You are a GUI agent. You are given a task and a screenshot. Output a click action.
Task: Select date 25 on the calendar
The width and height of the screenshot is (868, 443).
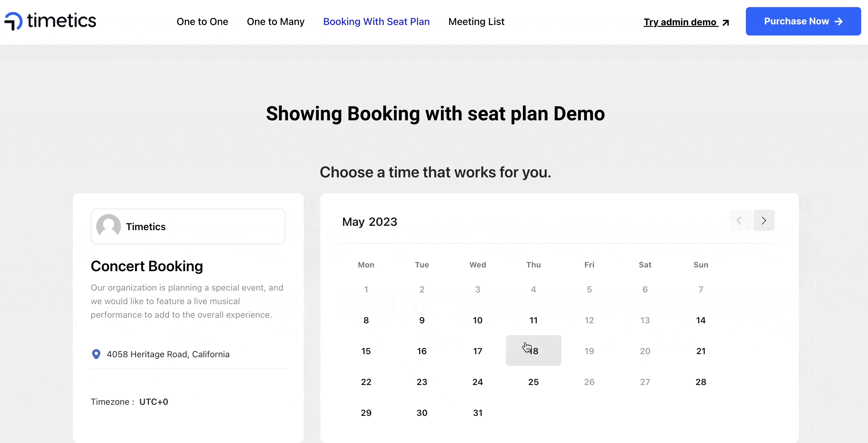[532, 382]
